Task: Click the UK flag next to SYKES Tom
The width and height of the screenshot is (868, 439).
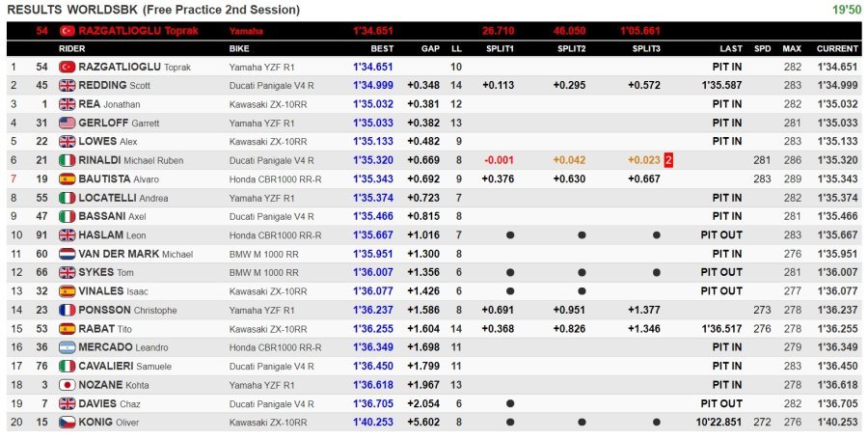Action: (x=67, y=272)
